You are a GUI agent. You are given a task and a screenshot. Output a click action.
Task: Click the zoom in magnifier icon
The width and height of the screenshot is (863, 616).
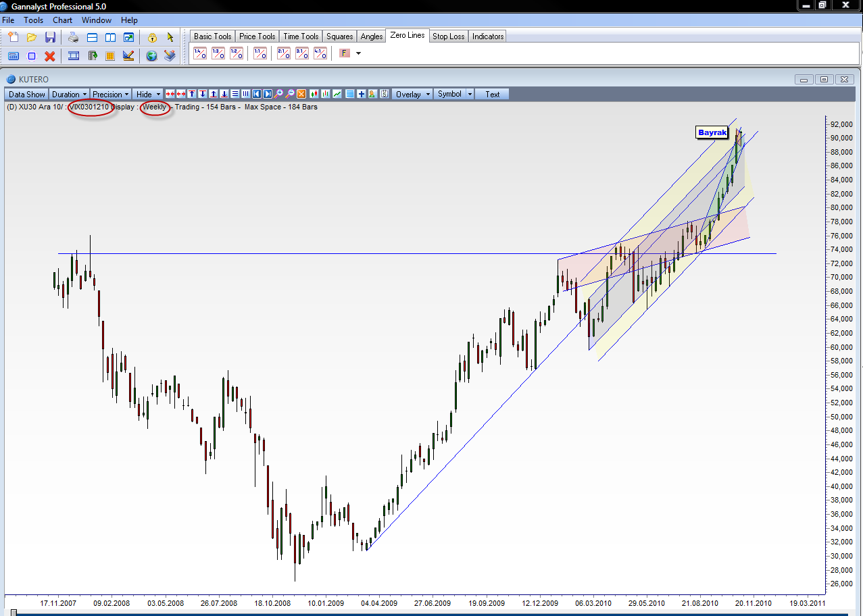point(278,95)
